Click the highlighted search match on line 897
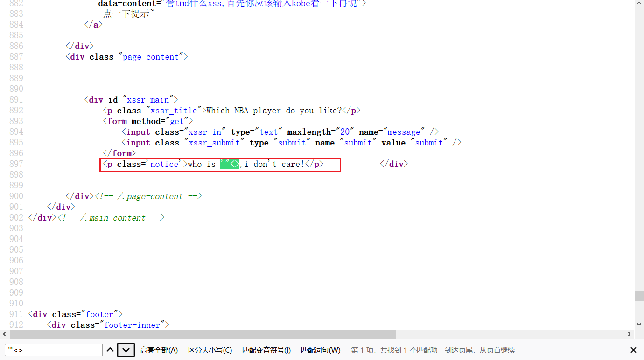The image size is (644, 360). [230, 164]
